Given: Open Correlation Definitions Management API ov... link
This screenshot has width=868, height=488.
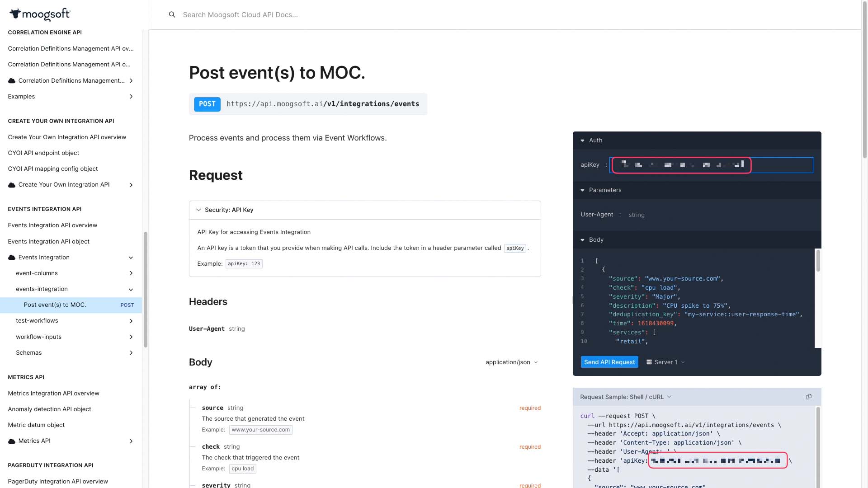Looking at the screenshot, I should pyautogui.click(x=71, y=49).
